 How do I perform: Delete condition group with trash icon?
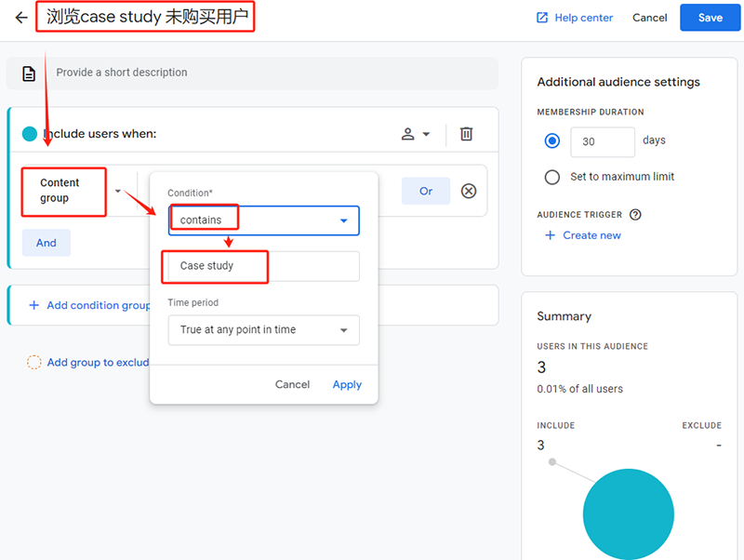point(467,134)
